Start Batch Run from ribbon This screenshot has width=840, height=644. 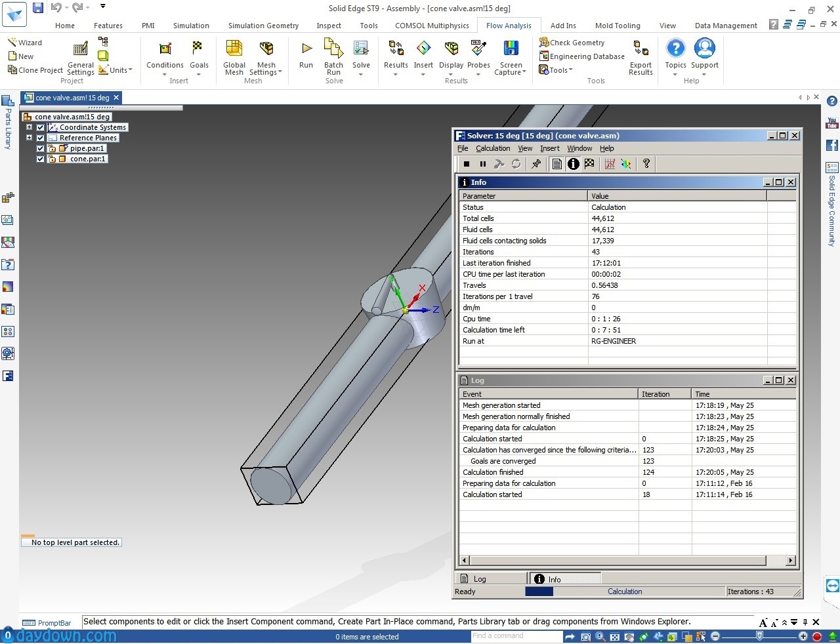click(x=333, y=58)
